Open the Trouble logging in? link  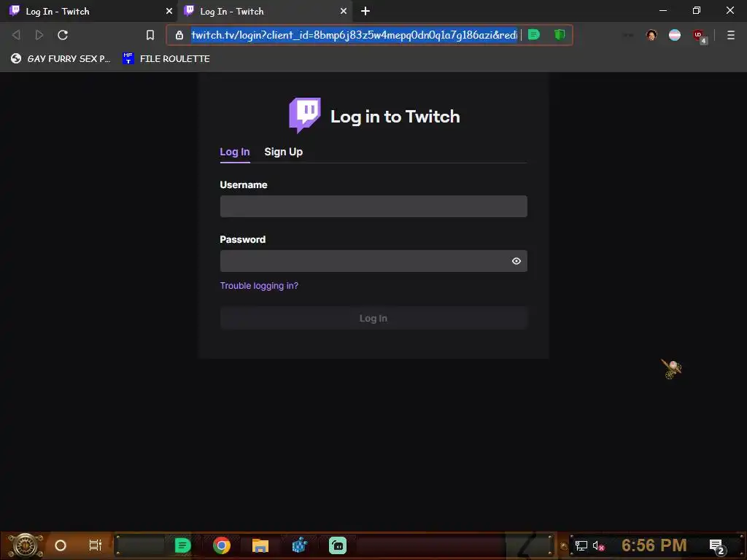259,286
